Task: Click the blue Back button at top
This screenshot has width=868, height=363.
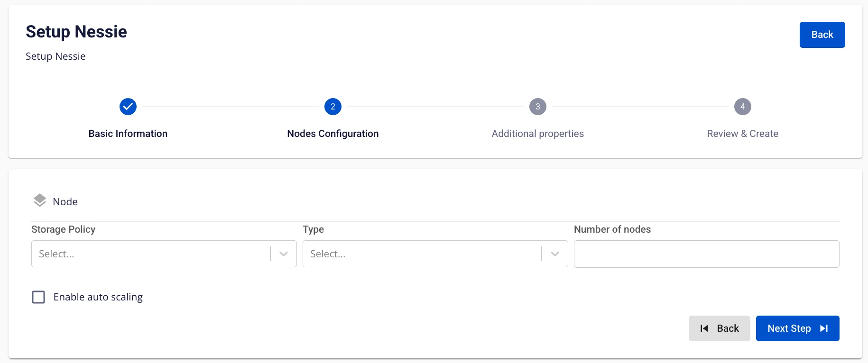Action: coord(822,35)
